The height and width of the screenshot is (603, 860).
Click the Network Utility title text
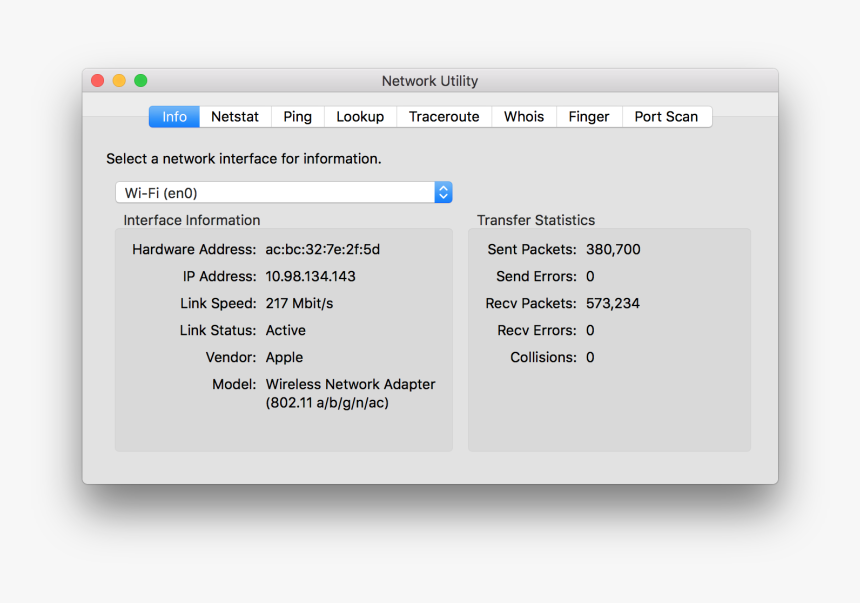pos(430,81)
